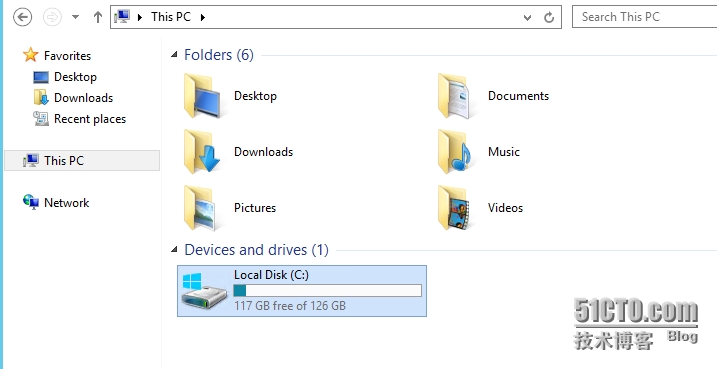The height and width of the screenshot is (369, 717).
Task: Select Downloads folder icon in Folders group
Action: [202, 152]
